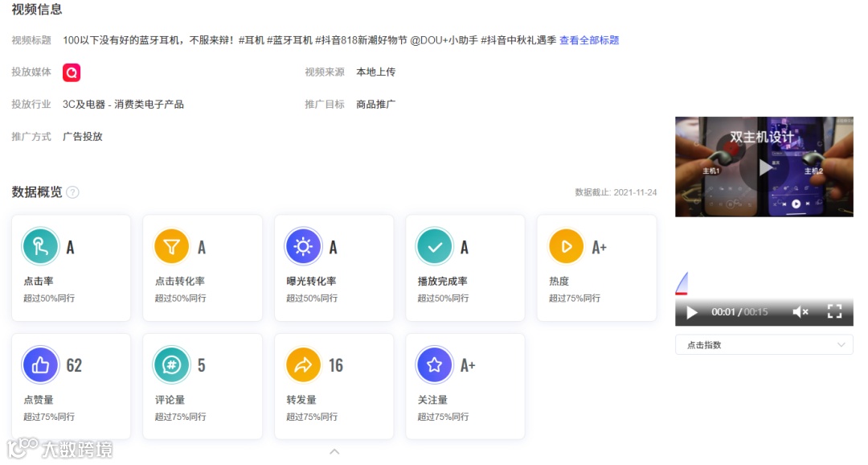868x465 pixels.
Task: Click the 热度 popularity play icon
Action: pos(567,246)
